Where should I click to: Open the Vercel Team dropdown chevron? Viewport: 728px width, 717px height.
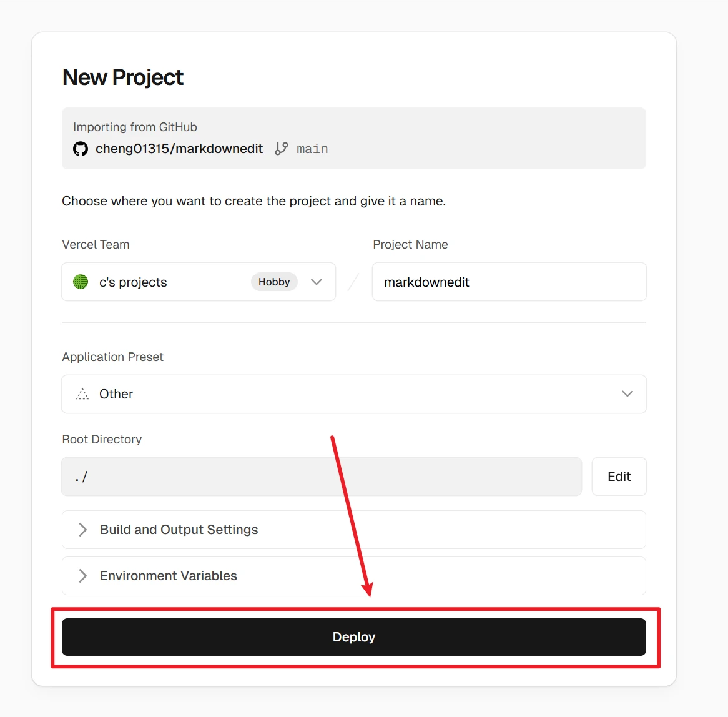[x=317, y=282]
